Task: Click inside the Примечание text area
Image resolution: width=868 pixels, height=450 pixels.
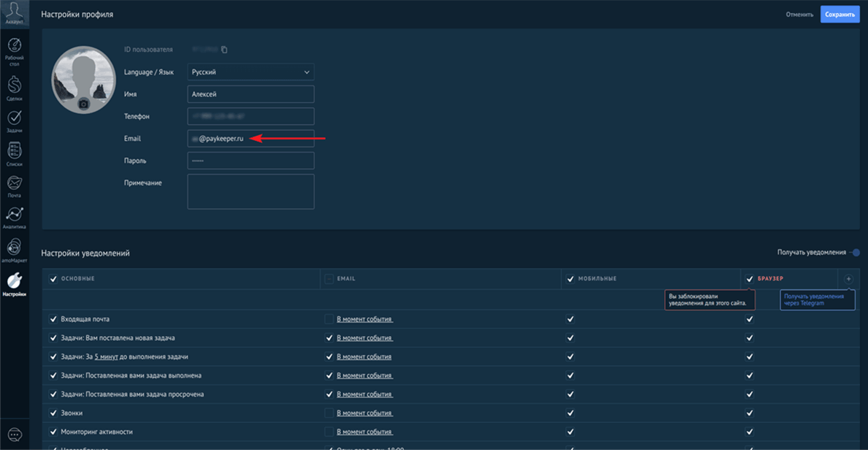Action: (251, 191)
